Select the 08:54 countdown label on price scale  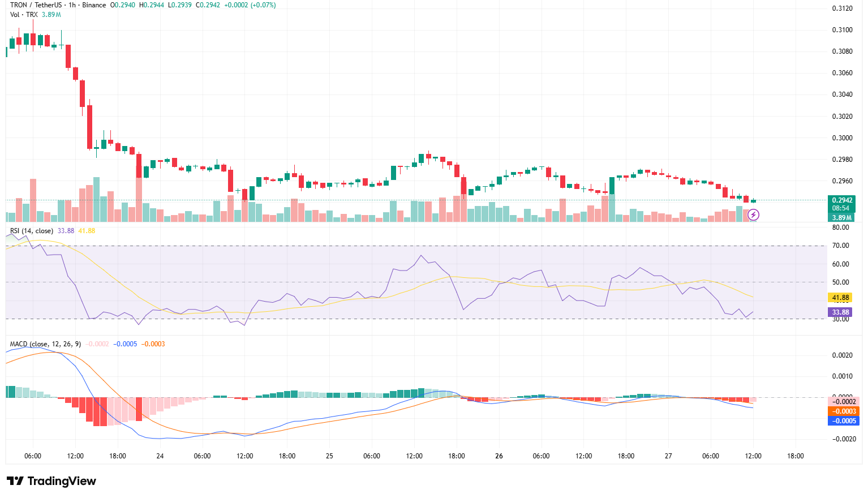pyautogui.click(x=841, y=208)
